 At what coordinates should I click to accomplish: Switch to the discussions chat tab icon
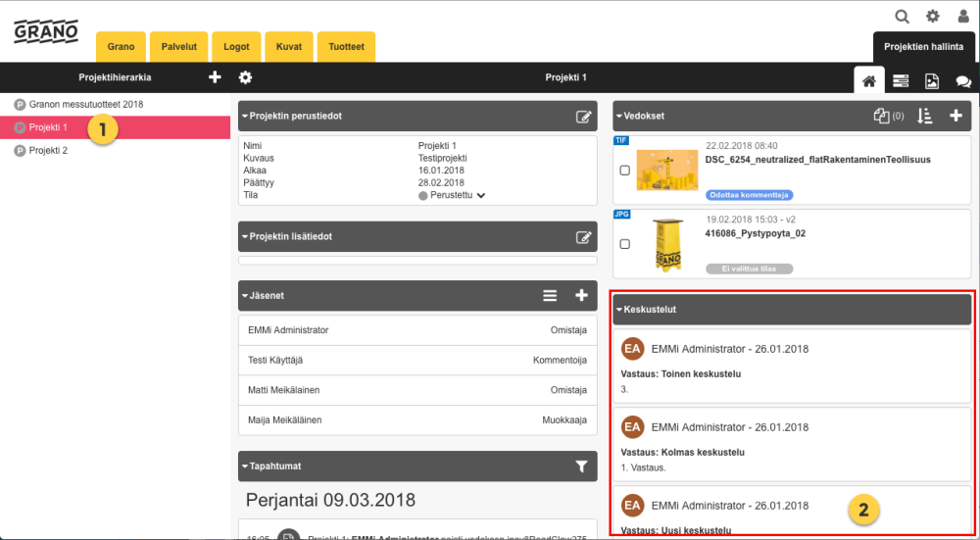(x=963, y=81)
